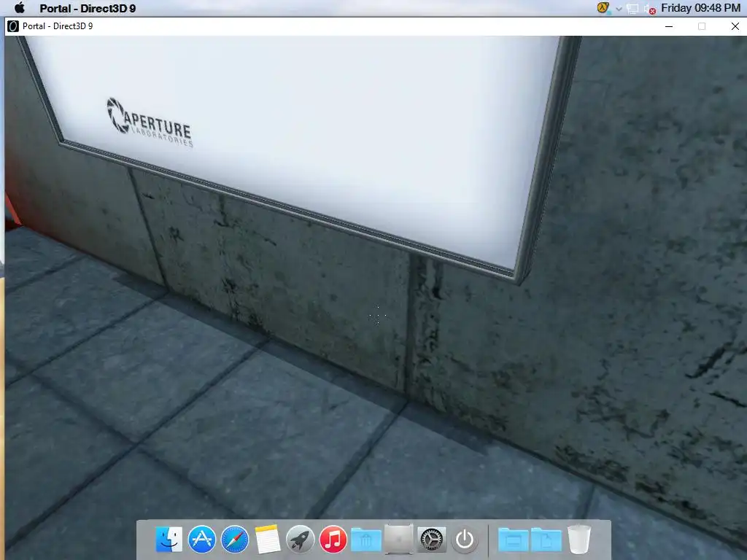
Task: Click the Friday 09:48 PM clock
Action: pyautogui.click(x=701, y=8)
